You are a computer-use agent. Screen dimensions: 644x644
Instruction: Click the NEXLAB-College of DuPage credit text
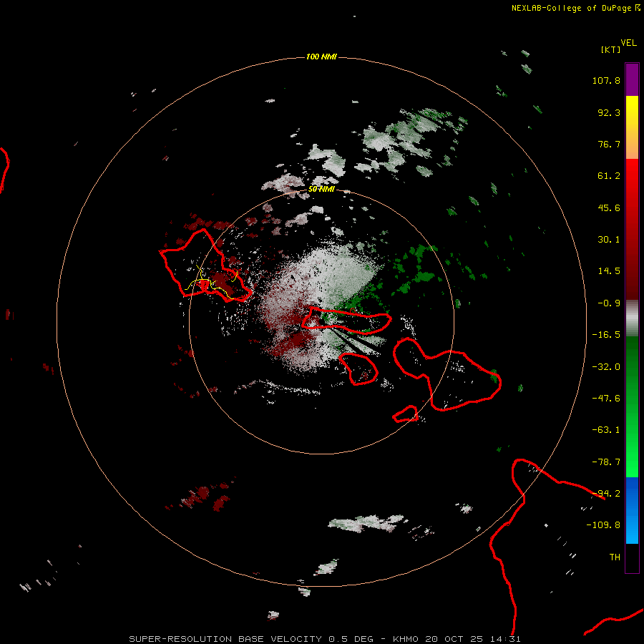[572, 8]
